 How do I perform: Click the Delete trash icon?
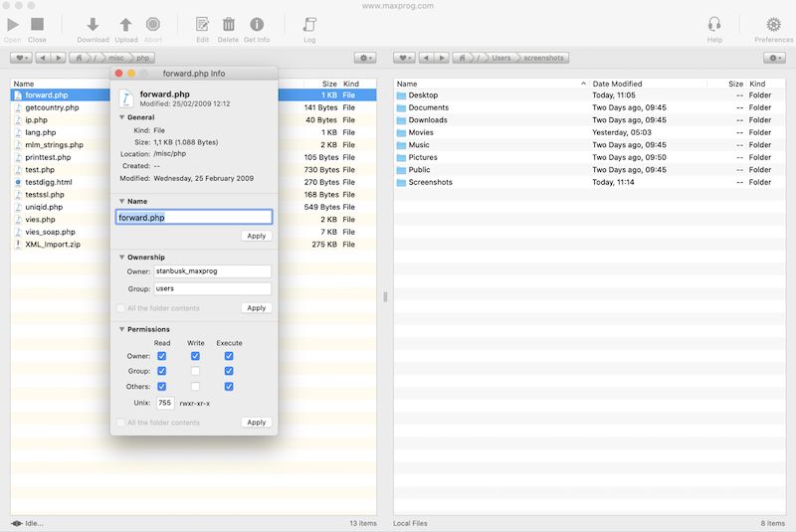229,25
